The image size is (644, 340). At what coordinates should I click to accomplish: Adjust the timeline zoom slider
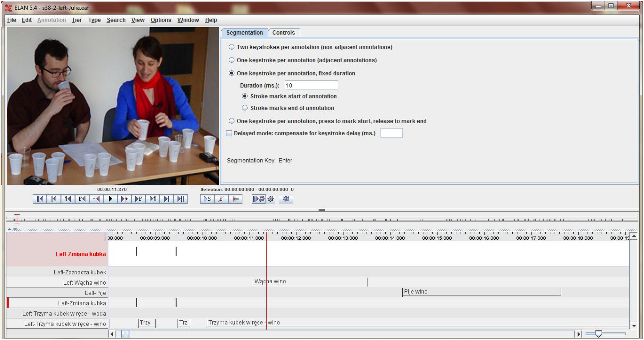(x=598, y=334)
